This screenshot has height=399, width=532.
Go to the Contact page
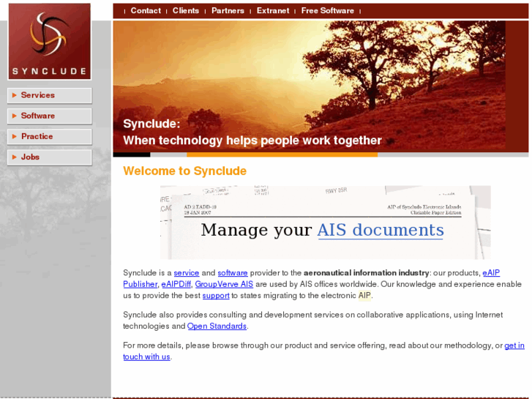point(146,11)
